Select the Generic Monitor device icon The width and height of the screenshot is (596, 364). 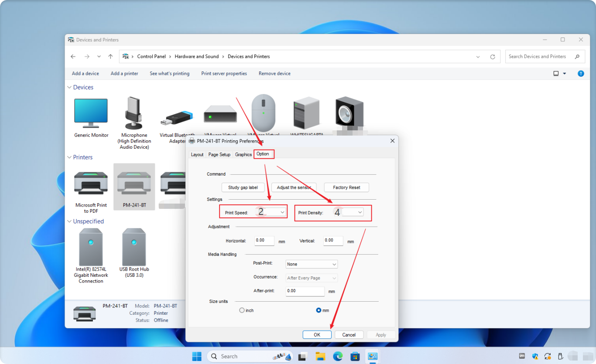point(91,112)
